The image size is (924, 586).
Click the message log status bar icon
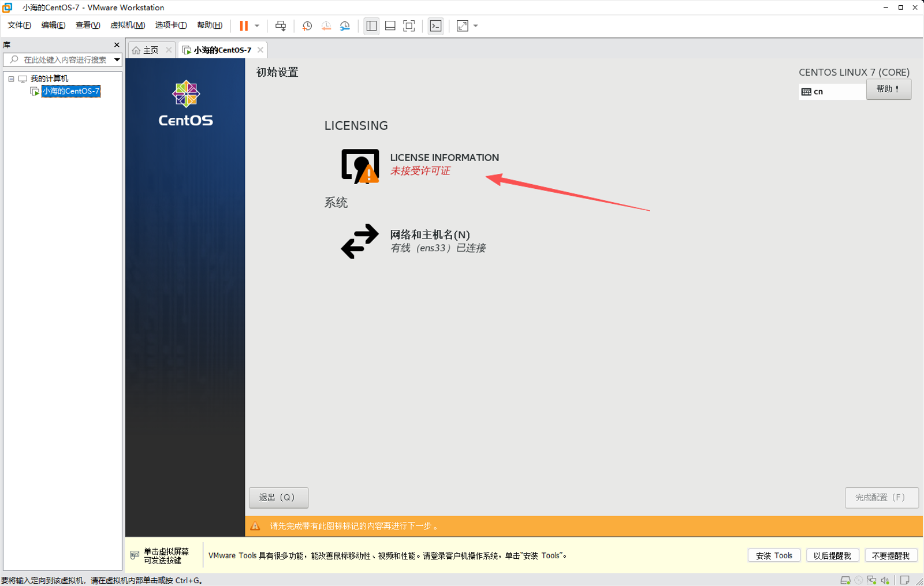[x=905, y=580]
